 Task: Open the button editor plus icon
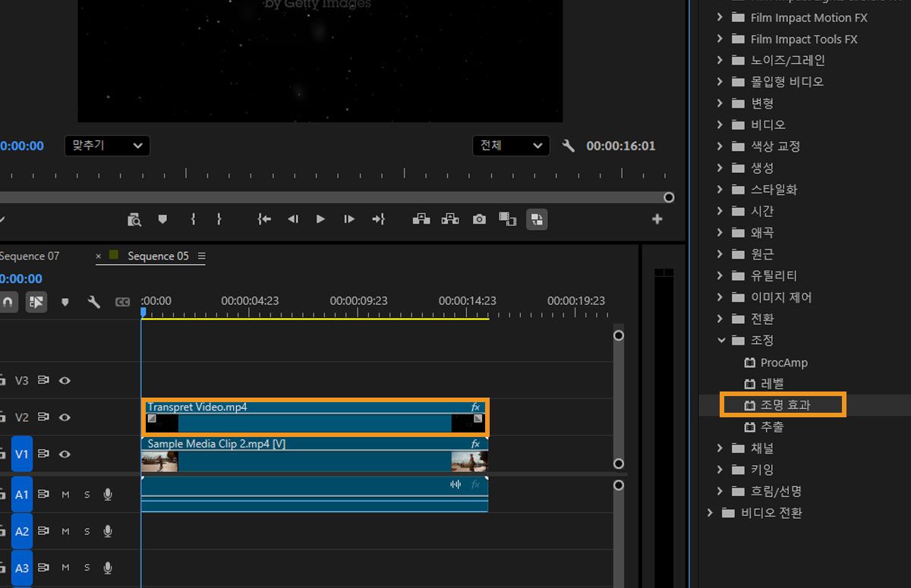click(x=657, y=219)
